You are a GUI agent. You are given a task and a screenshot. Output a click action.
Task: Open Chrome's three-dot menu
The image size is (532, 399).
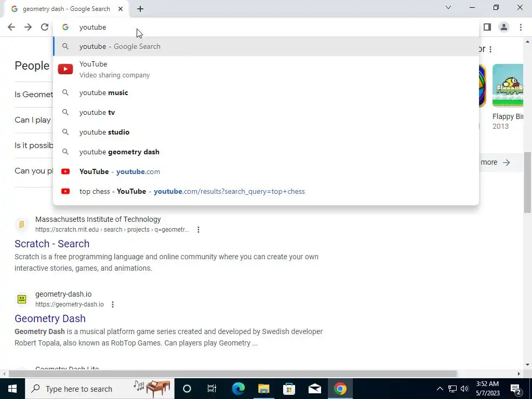pos(521,27)
